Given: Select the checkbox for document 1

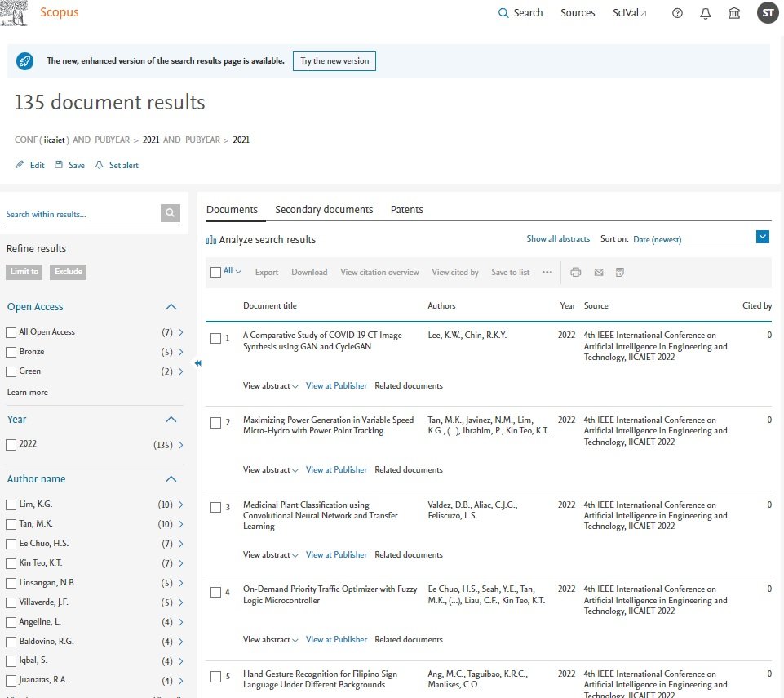Looking at the screenshot, I should [x=215, y=338].
